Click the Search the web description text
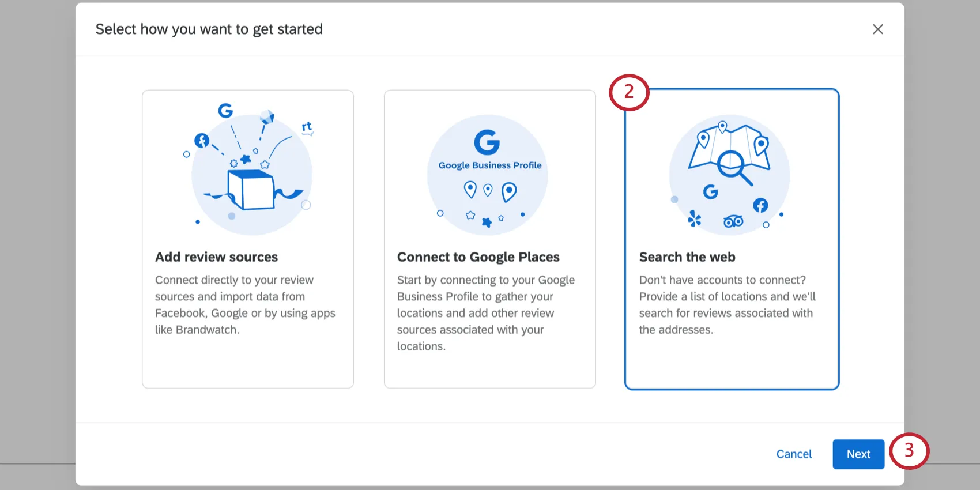Viewport: 980px width, 490px height. 728,305
